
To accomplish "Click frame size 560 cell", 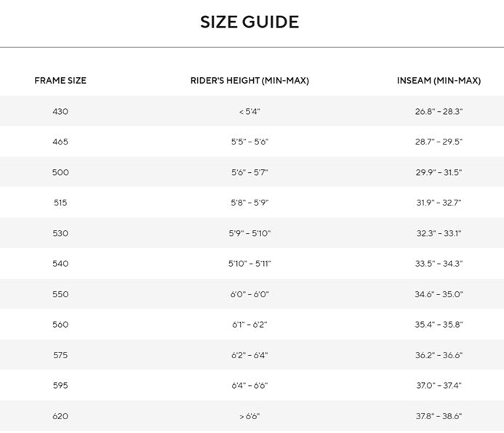I will 60,324.
